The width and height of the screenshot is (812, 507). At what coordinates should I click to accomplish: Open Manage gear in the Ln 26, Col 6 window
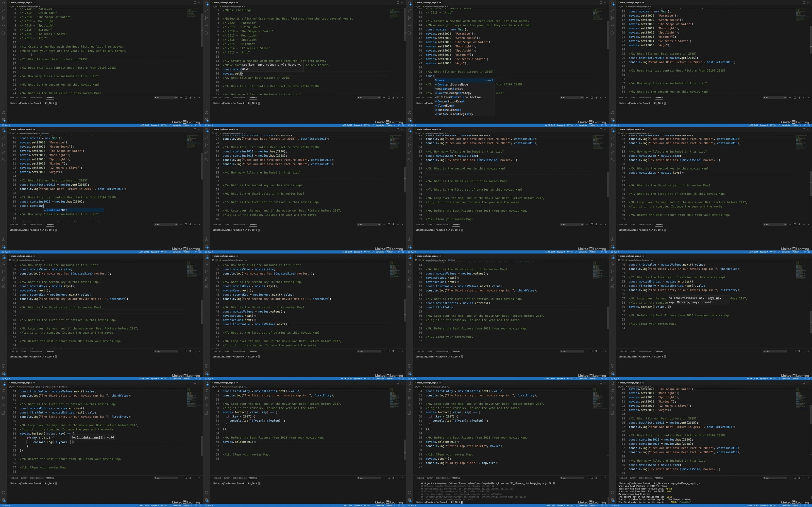[409, 120]
